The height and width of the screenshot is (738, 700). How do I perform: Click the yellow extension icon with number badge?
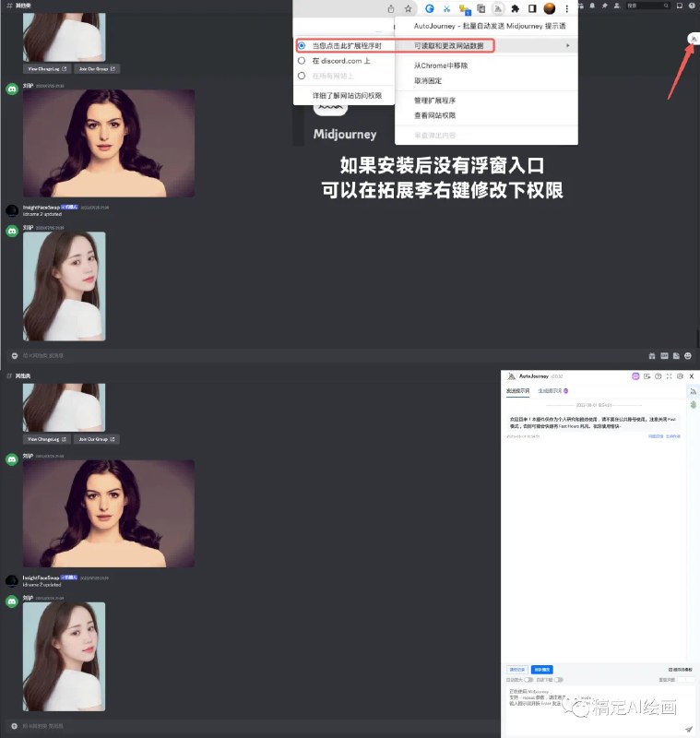pyautogui.click(x=464, y=9)
